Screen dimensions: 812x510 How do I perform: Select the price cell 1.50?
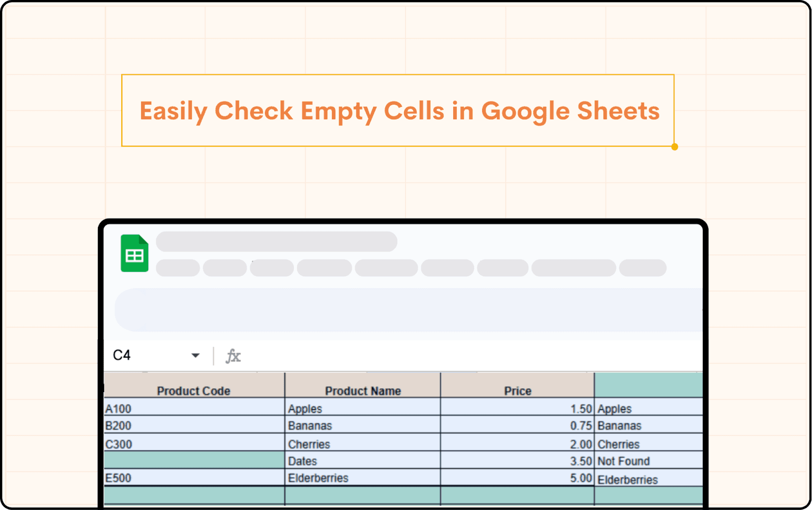coord(518,407)
